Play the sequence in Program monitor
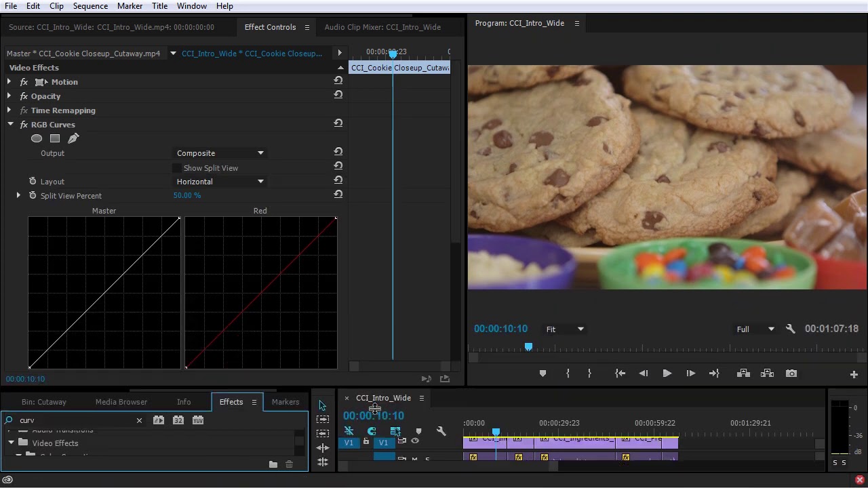 (667, 373)
